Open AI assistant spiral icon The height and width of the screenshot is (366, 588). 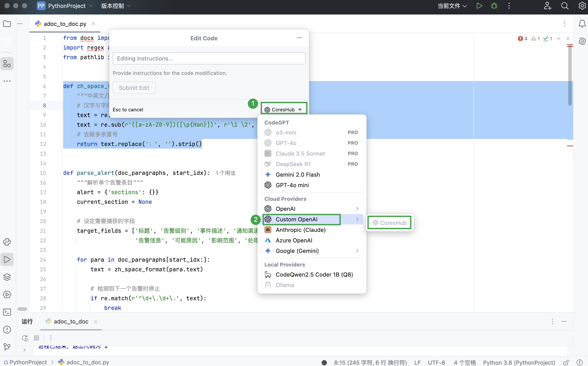pos(582,41)
